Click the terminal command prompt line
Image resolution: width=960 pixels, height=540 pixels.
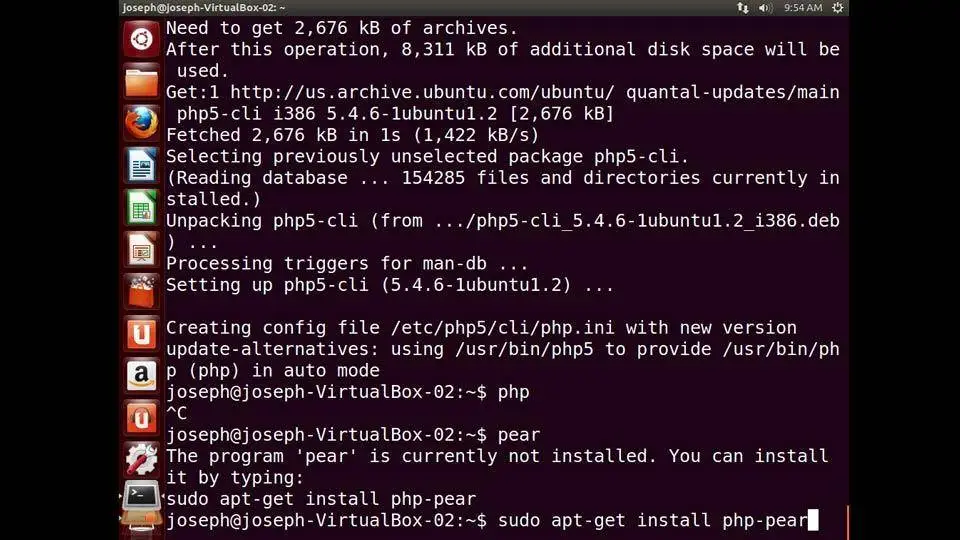tap(492, 520)
